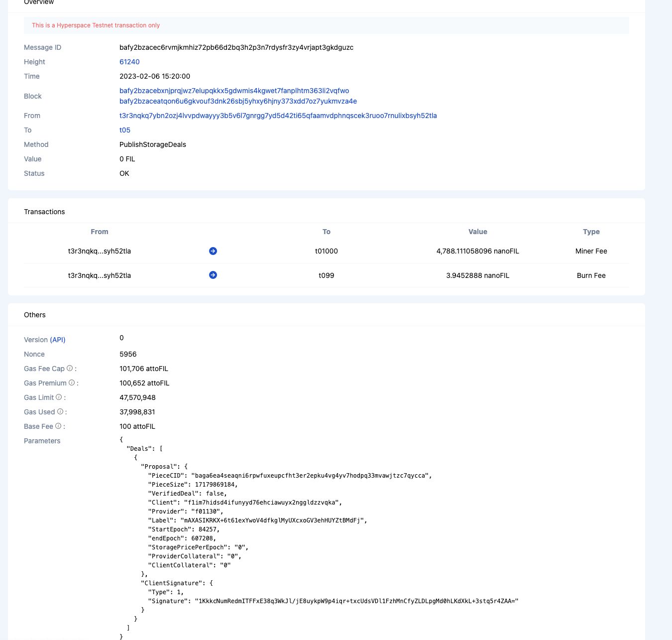Screen dimensions: 672x640
Task: Open second block link ending yukmvza4e
Action: point(238,101)
